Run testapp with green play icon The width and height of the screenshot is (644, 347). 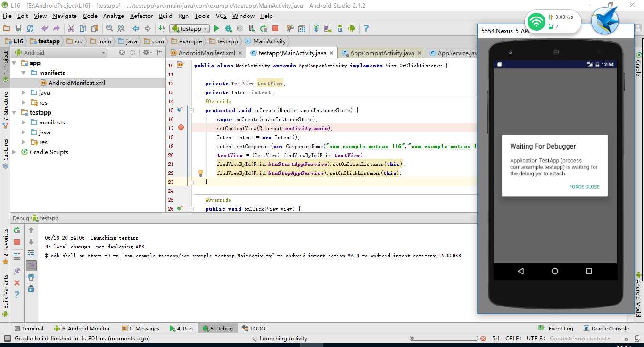point(216,28)
